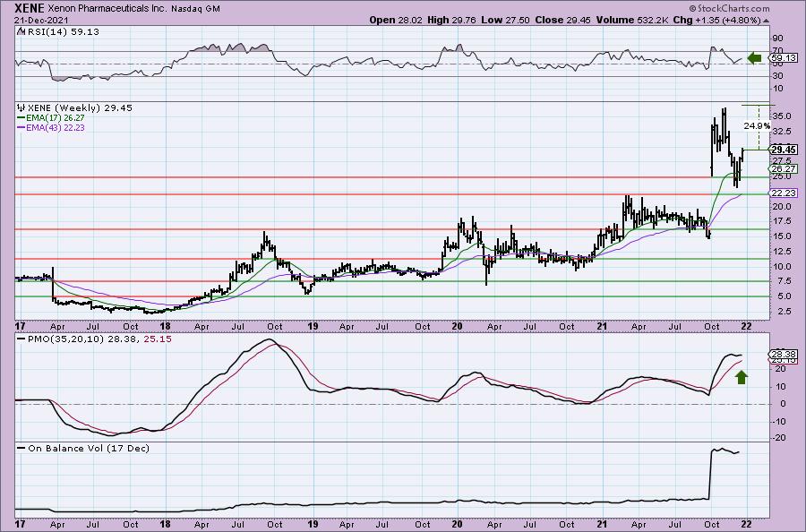Click the 21 year label under the price chart
Viewport: 806px width, 532px height.
[x=602, y=326]
